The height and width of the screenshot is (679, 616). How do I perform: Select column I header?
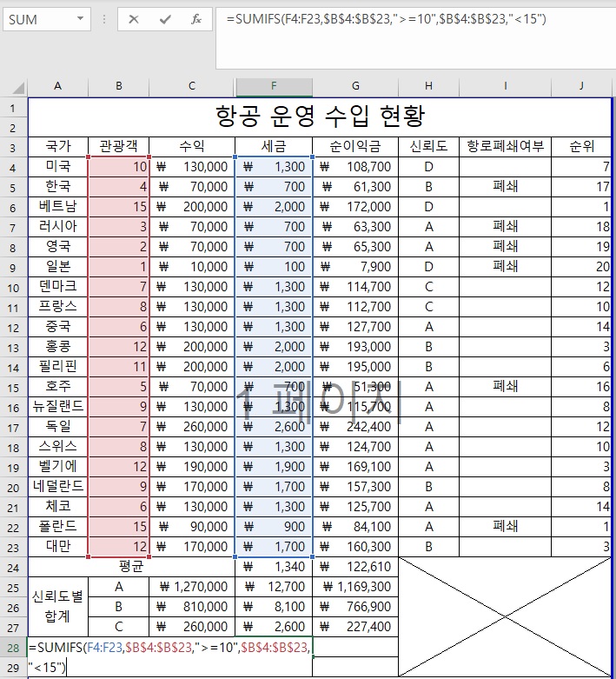click(x=505, y=86)
